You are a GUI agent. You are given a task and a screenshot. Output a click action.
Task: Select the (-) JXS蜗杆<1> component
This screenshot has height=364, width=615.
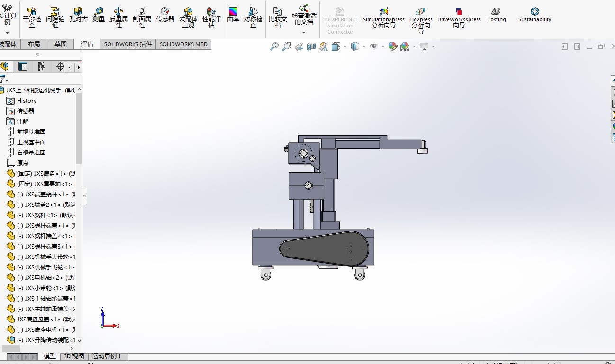41,215
